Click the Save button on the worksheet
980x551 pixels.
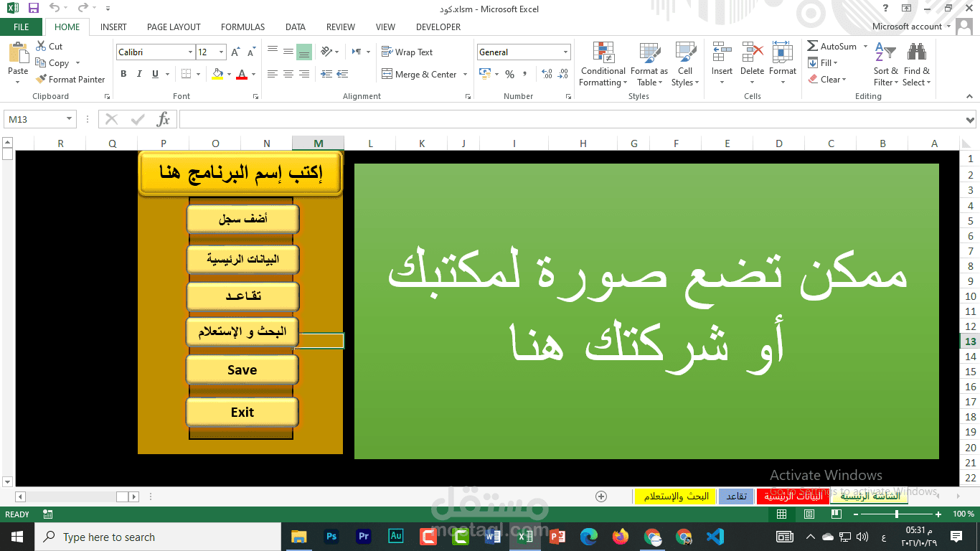[242, 369]
